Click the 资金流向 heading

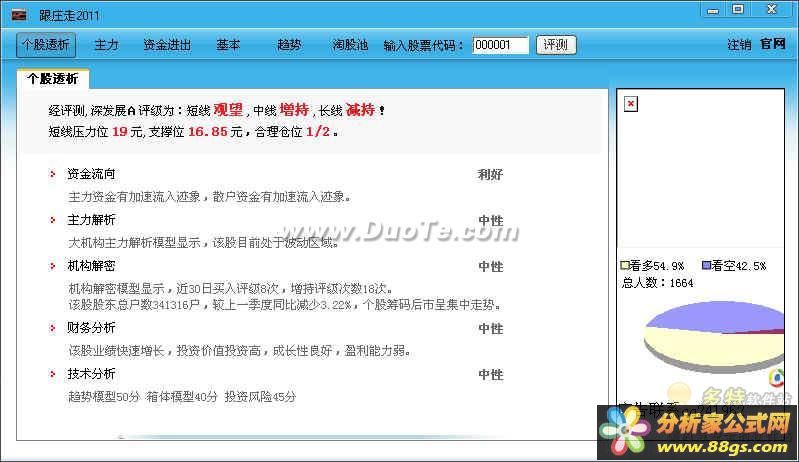point(92,174)
